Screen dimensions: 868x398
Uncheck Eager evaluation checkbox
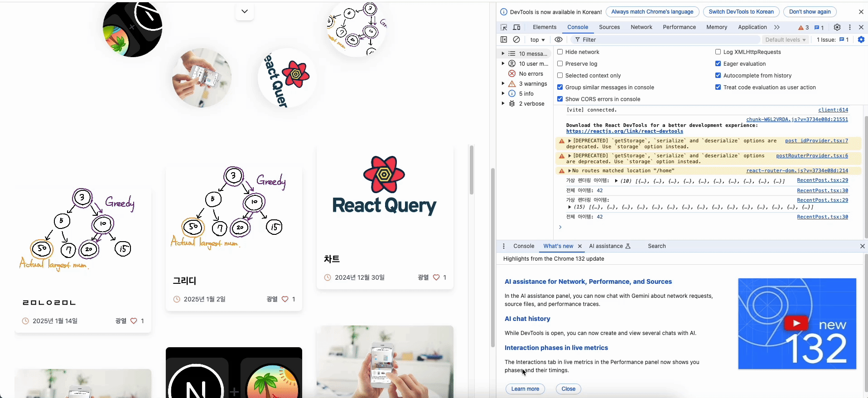(x=718, y=64)
